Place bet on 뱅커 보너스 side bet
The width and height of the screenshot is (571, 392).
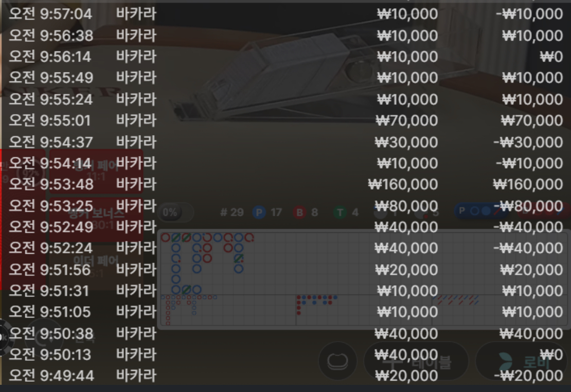96,219
